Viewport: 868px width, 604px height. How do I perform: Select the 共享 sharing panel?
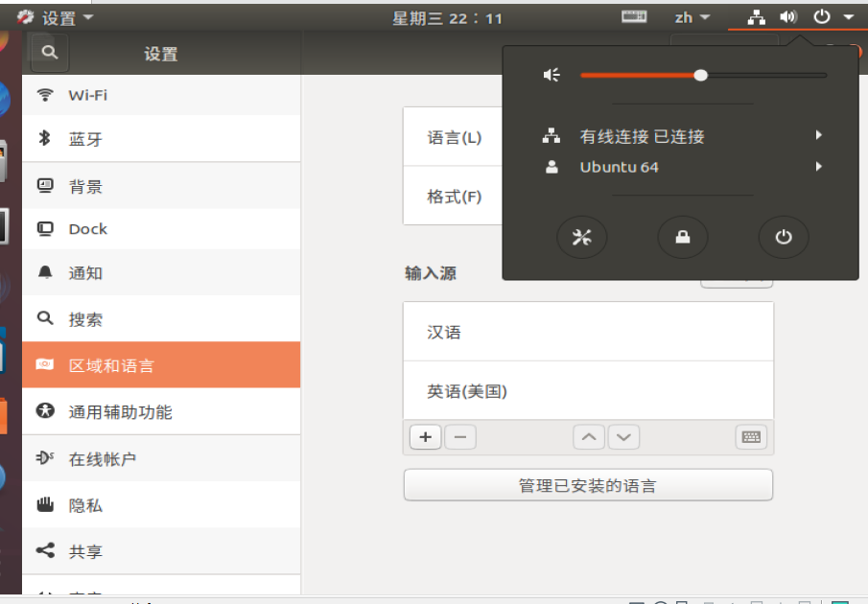click(161, 551)
